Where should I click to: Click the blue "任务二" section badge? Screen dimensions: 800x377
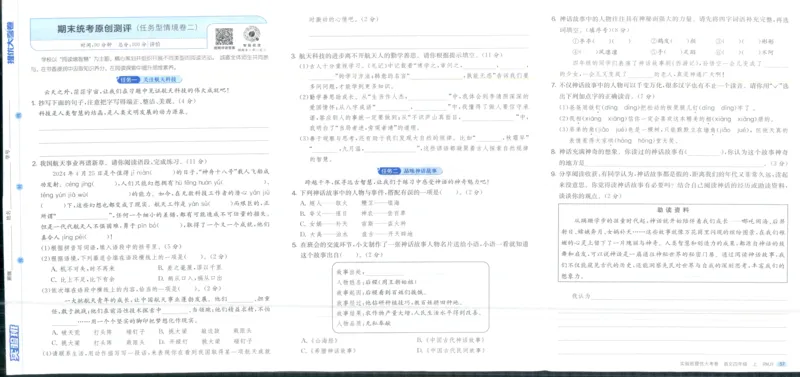click(x=389, y=171)
